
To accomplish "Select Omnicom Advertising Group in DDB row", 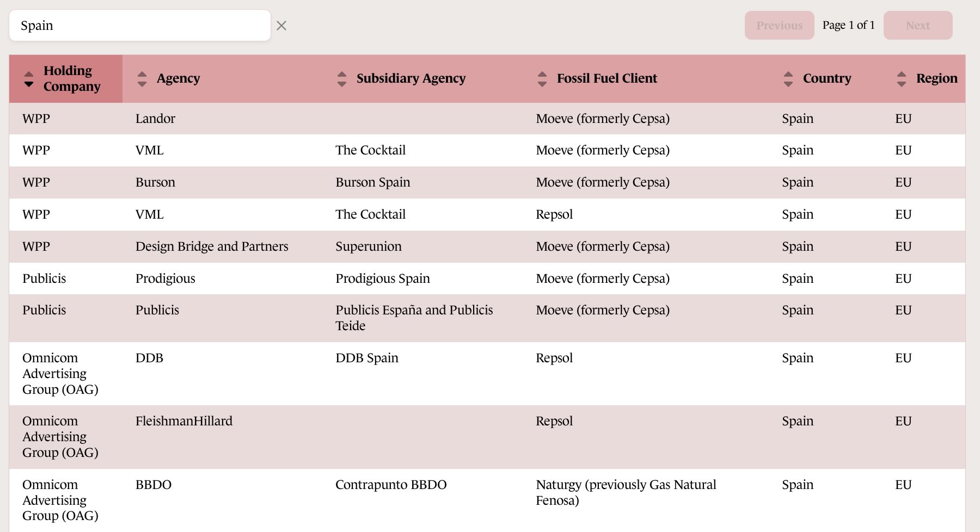I will [60, 374].
